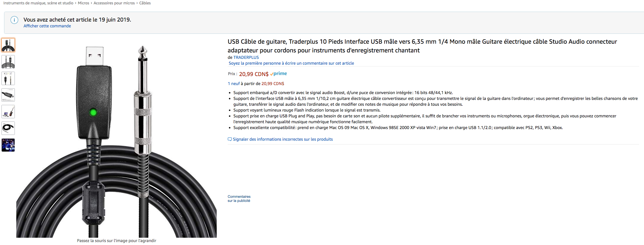The width and height of the screenshot is (644, 245).
Task: Open the TRADERPLUS brand link
Action: (x=246, y=57)
